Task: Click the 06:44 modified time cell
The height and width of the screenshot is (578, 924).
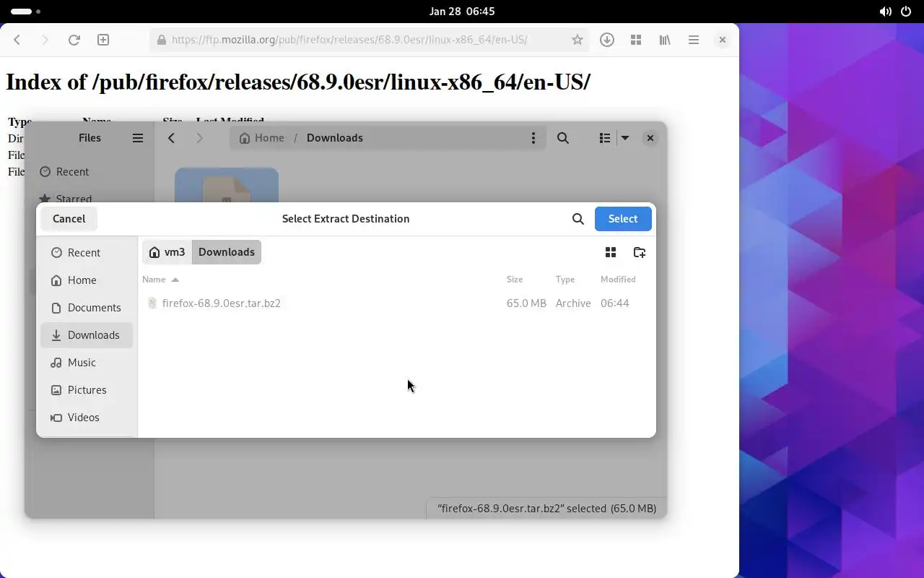Action: (x=615, y=303)
